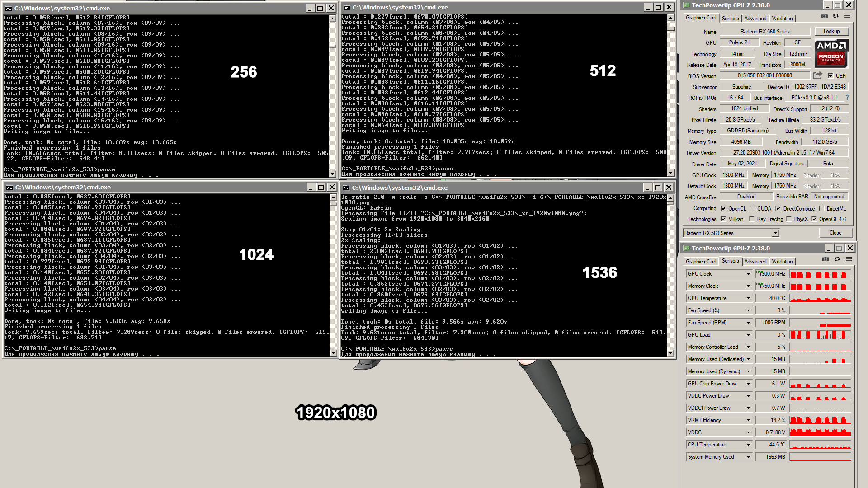Expand the Fan Speed (RPM) sensor dropdown
This screenshot has width=868, height=488.
(748, 323)
